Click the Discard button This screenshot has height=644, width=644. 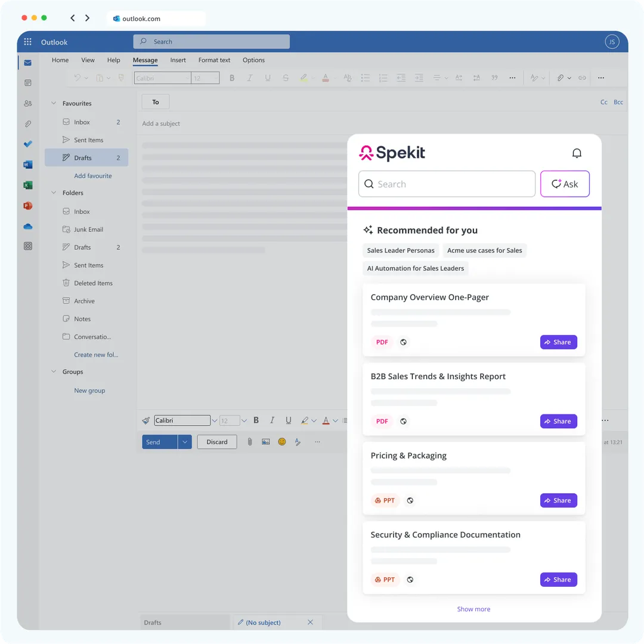coord(217,442)
